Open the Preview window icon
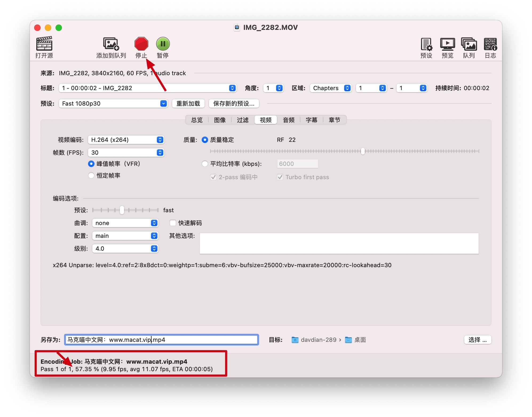 point(447,44)
